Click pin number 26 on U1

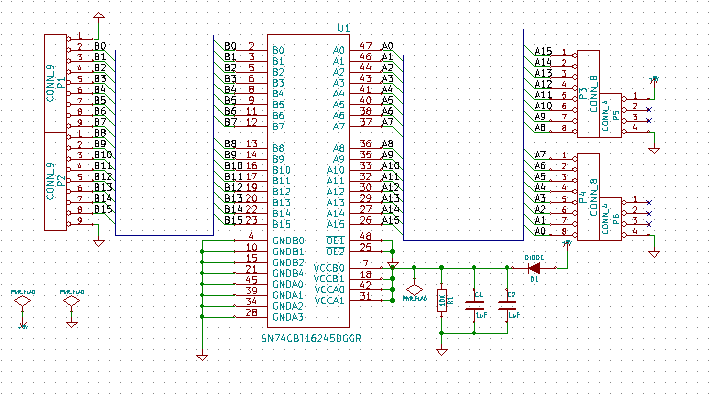(x=365, y=220)
